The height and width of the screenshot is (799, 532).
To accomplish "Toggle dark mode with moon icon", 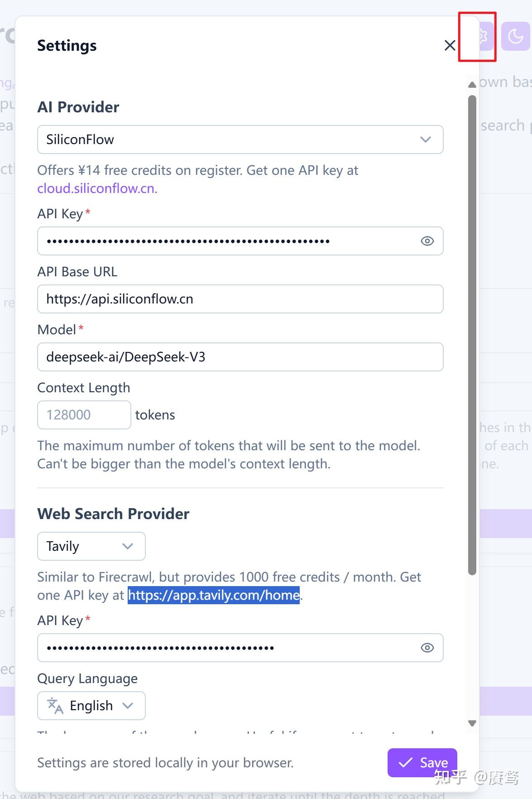I will [x=515, y=36].
